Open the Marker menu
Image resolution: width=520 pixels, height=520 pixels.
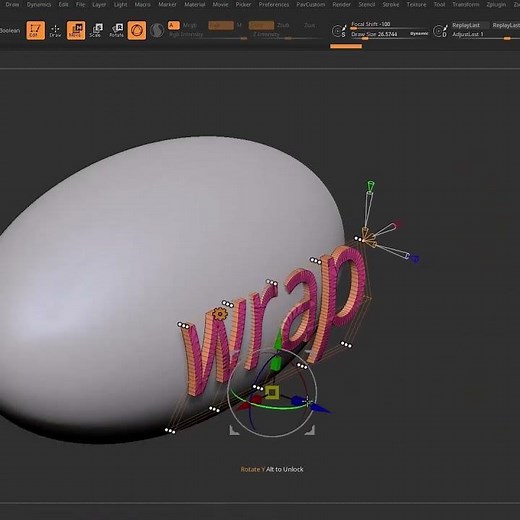(x=167, y=4)
